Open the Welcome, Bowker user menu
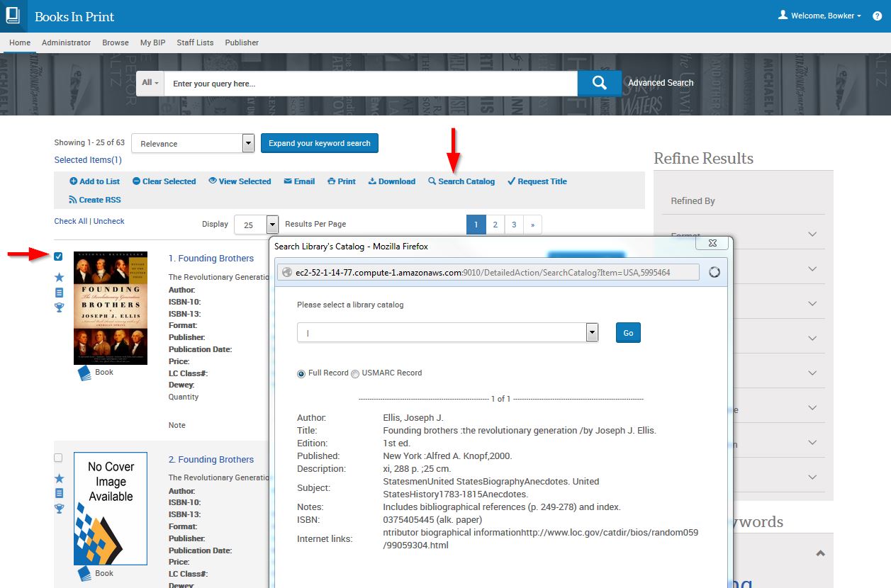 [820, 16]
